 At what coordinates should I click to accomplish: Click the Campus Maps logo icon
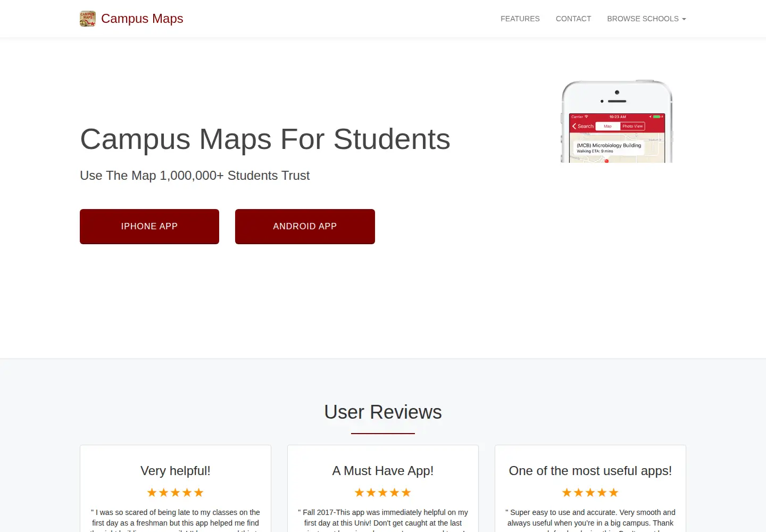[88, 19]
